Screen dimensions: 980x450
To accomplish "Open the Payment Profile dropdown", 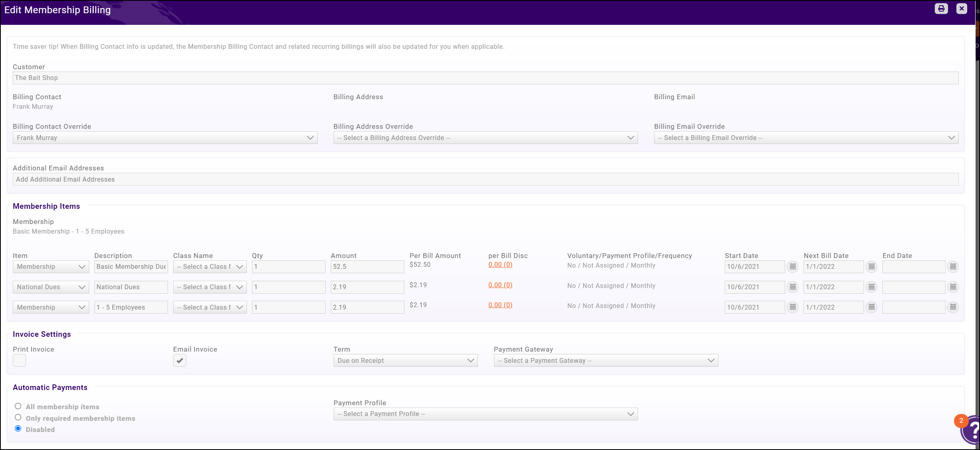I will 485,414.
